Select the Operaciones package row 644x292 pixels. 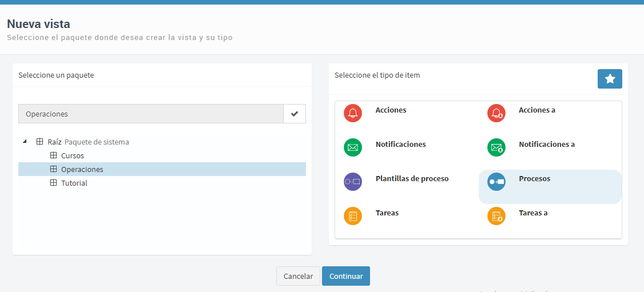click(x=162, y=169)
